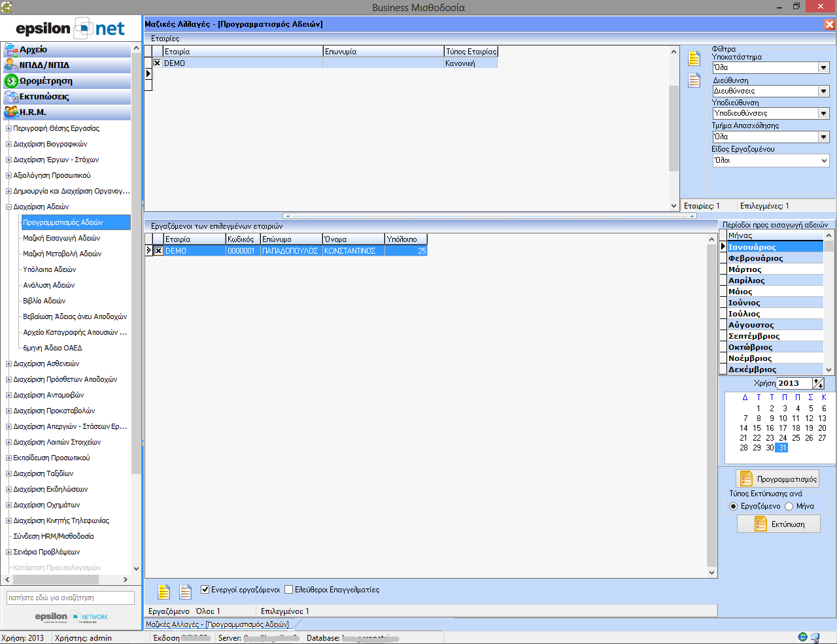The width and height of the screenshot is (837, 644).
Task: Select the Μήνα print type radio button
Action: [x=789, y=507]
